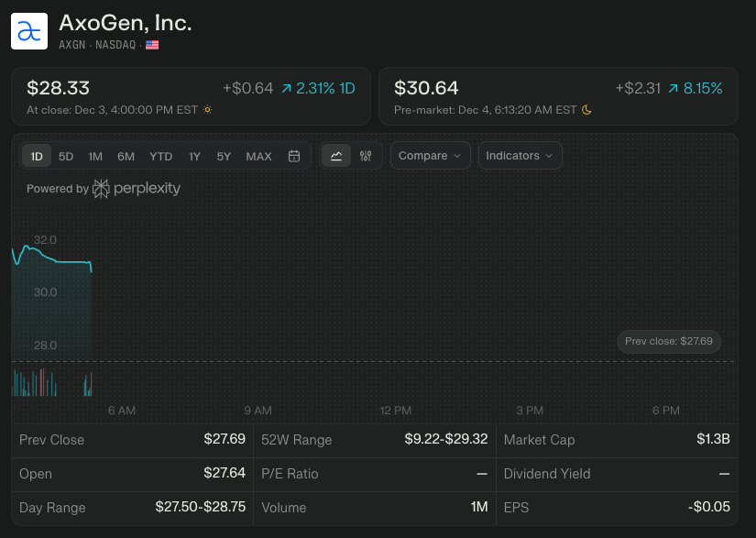
Task: Click the Powered by text
Action: 58,189
